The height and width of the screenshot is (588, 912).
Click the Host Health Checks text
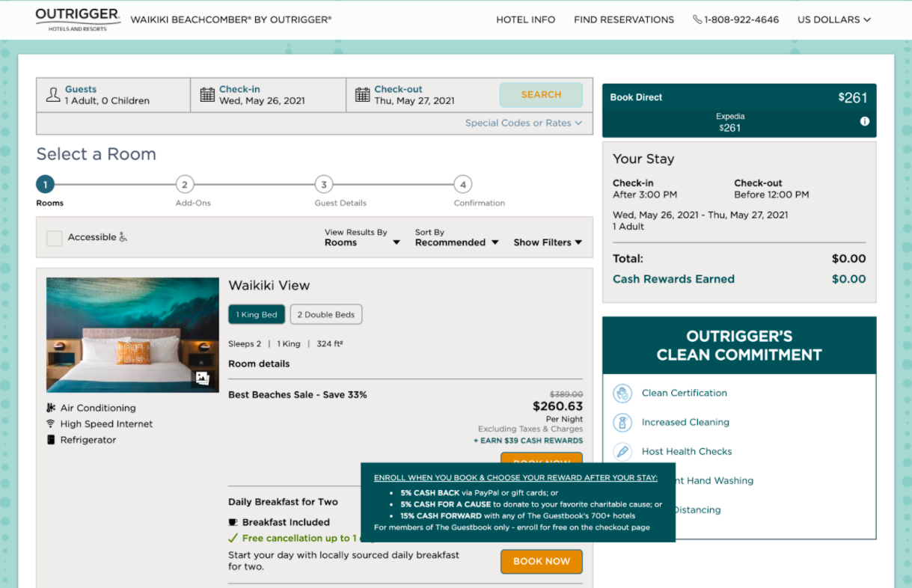[687, 451]
